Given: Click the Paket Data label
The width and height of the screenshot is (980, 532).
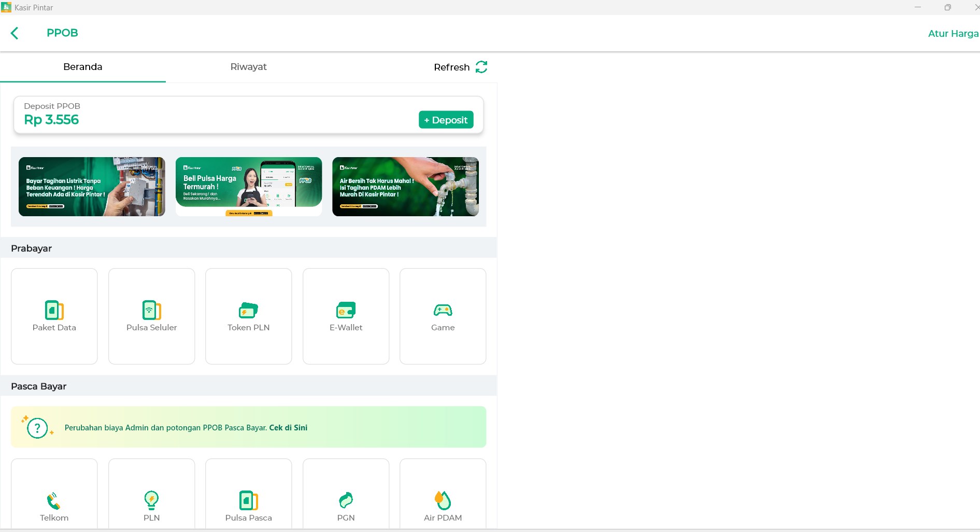Looking at the screenshot, I should pyautogui.click(x=54, y=328).
